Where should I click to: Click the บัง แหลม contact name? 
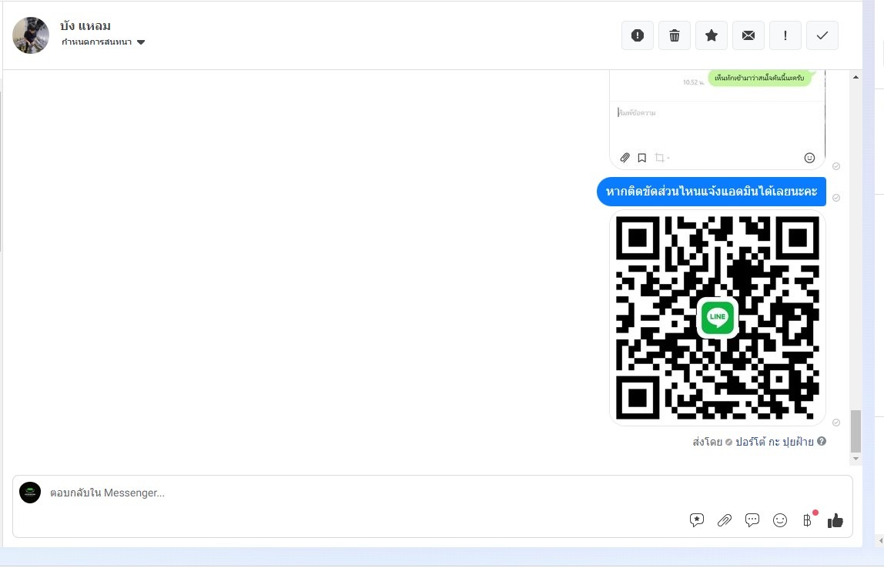pos(85,26)
